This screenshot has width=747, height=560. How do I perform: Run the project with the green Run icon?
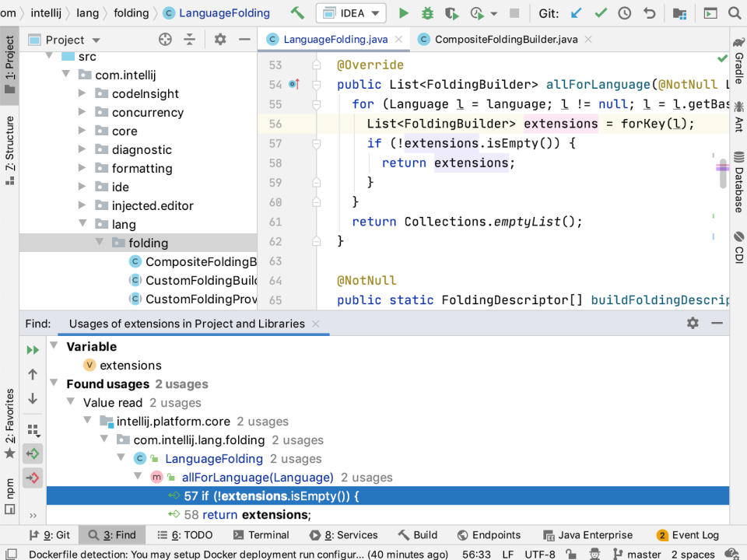pyautogui.click(x=405, y=12)
